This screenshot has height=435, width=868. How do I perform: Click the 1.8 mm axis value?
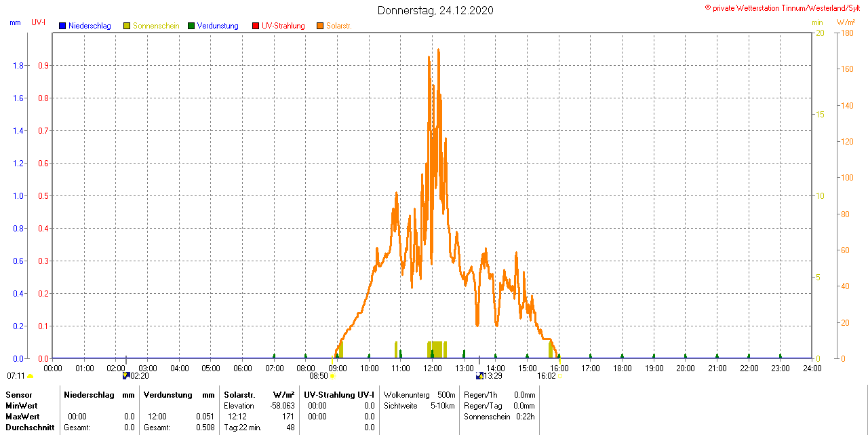click(x=19, y=66)
